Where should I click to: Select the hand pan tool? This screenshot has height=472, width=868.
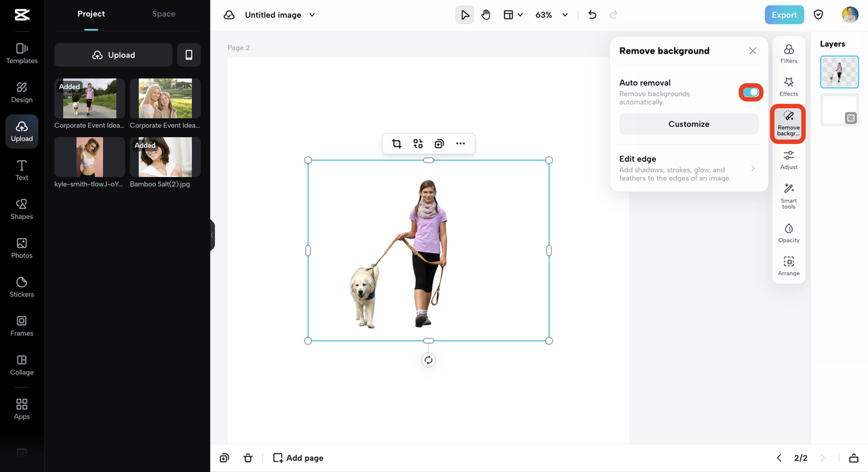486,15
